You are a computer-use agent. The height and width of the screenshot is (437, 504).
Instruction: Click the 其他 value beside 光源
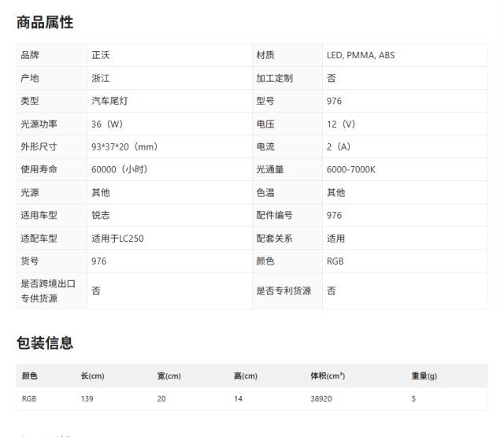point(101,192)
